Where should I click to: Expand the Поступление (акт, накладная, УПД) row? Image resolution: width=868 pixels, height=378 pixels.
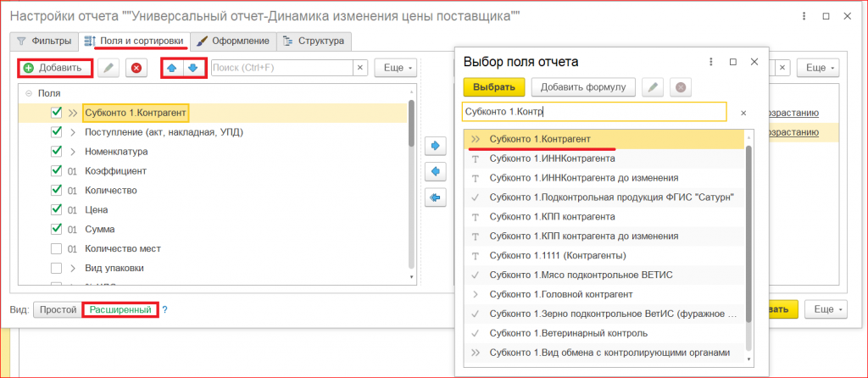tap(73, 132)
